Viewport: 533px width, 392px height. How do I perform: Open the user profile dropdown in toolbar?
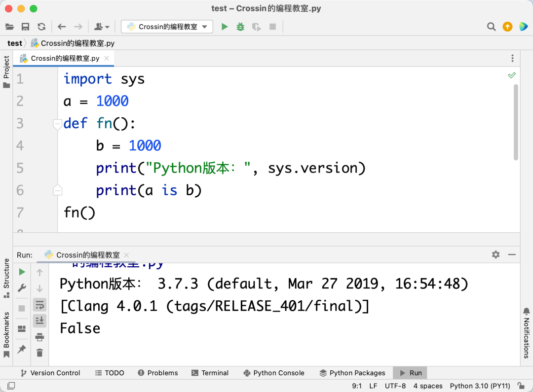[102, 27]
